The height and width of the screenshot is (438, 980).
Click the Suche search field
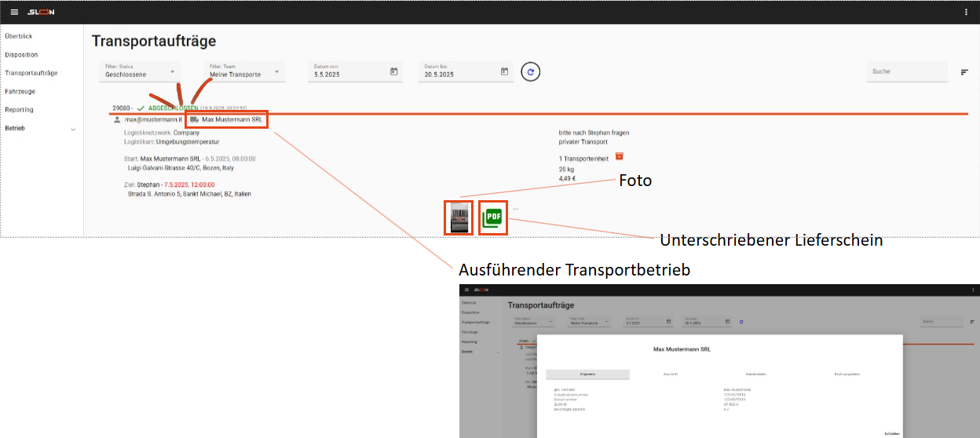tap(906, 71)
